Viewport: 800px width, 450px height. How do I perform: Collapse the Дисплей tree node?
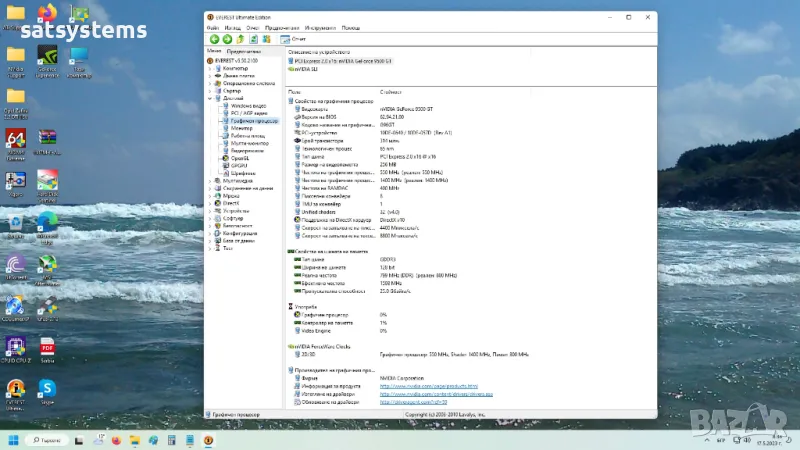209,98
